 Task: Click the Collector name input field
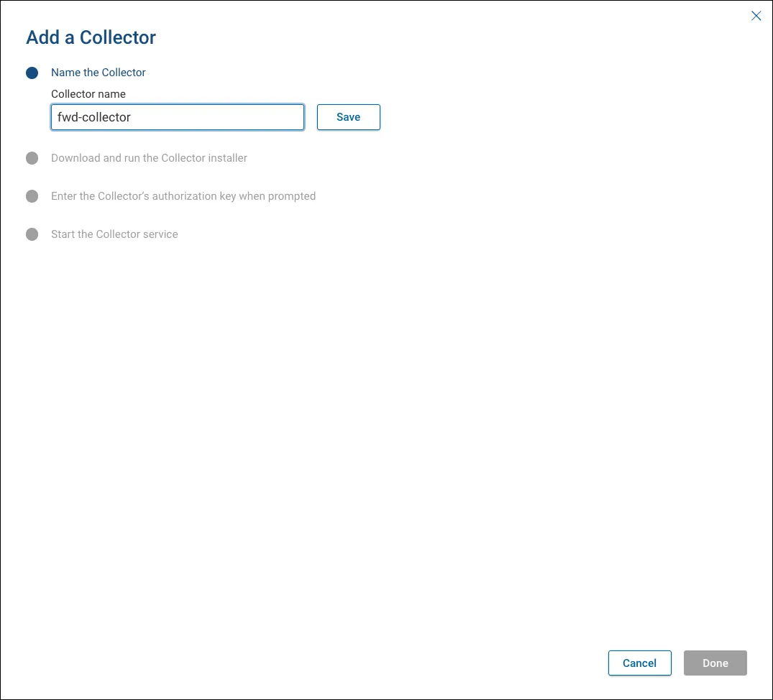pos(178,117)
